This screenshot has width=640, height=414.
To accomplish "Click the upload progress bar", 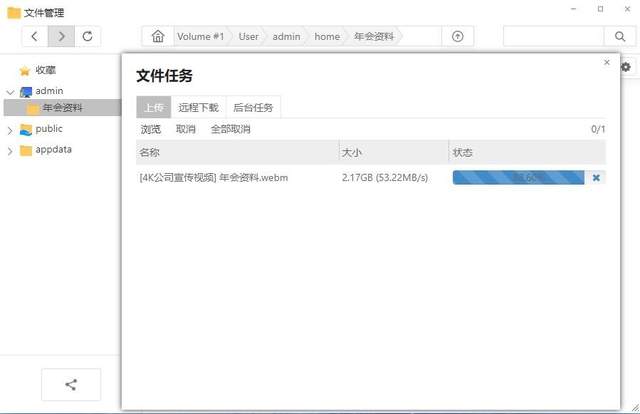I will point(518,178).
